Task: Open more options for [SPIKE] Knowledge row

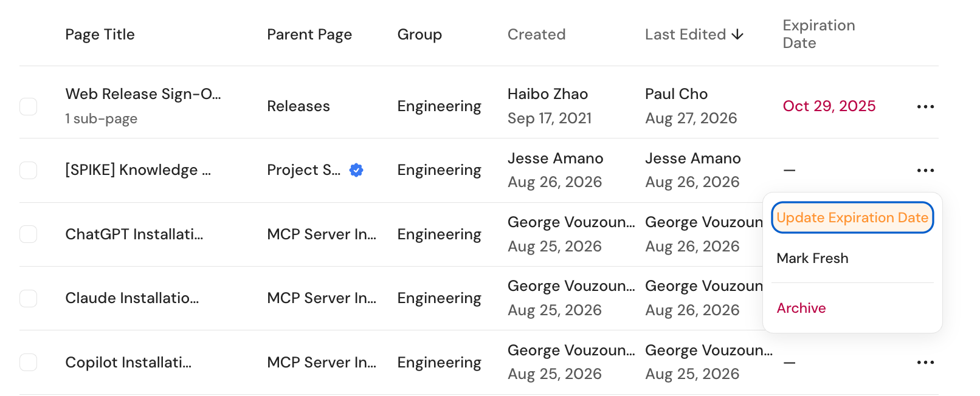Action: click(925, 171)
